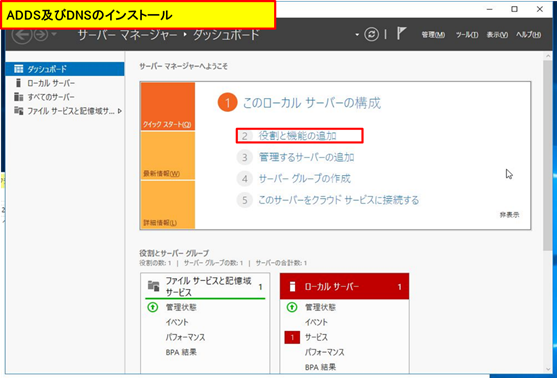557x378 pixels.
Task: Open red ローカル サーバー tile header
Action: 344,286
